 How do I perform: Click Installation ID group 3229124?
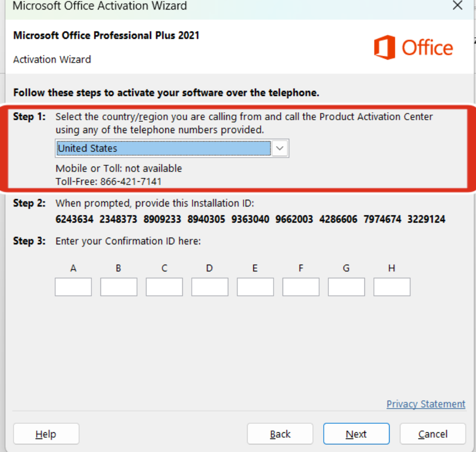point(426,219)
